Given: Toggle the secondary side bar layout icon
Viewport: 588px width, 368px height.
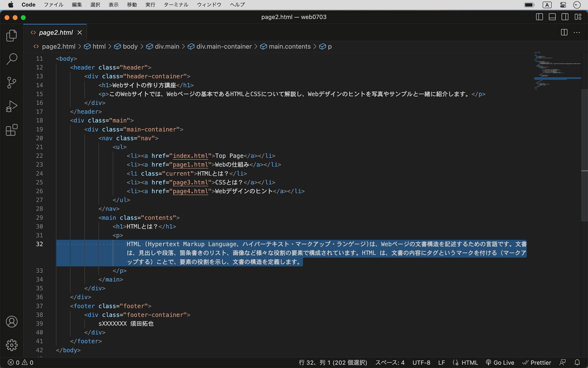Looking at the screenshot, I should tap(565, 17).
